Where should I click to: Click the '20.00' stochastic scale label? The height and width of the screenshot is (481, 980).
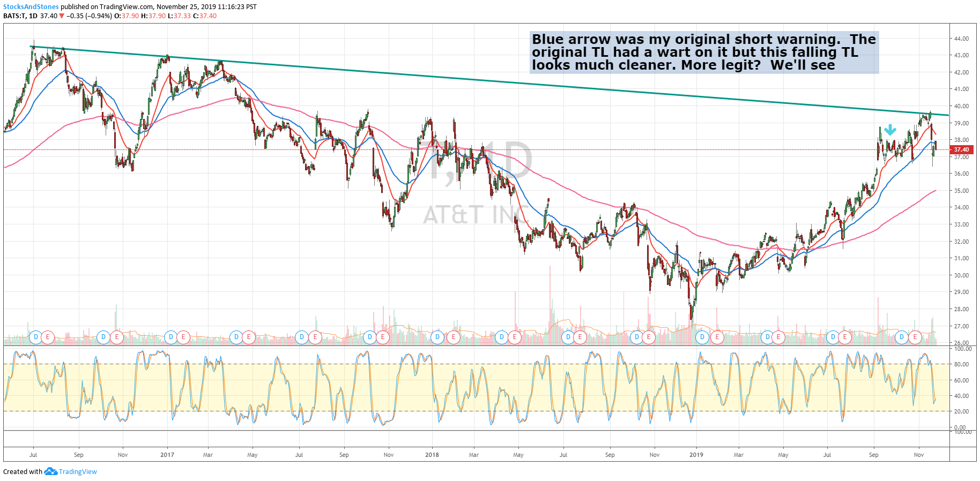[x=961, y=411]
